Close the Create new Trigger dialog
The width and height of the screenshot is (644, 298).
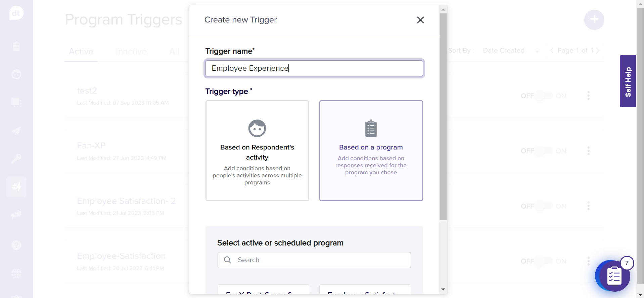420,20
